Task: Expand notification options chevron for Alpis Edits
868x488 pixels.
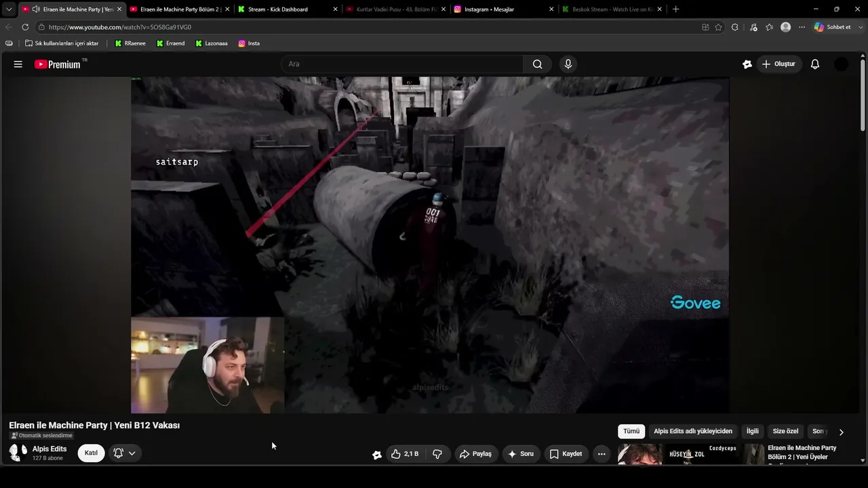Action: click(x=132, y=453)
